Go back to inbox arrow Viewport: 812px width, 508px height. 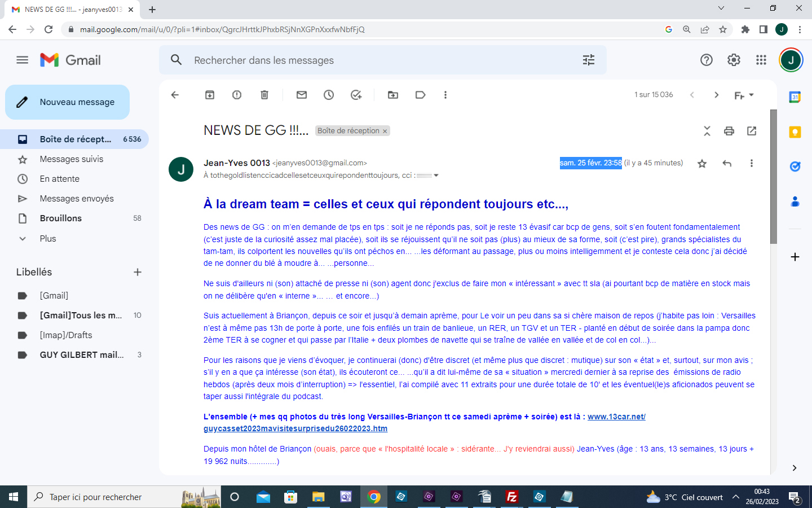(x=175, y=95)
